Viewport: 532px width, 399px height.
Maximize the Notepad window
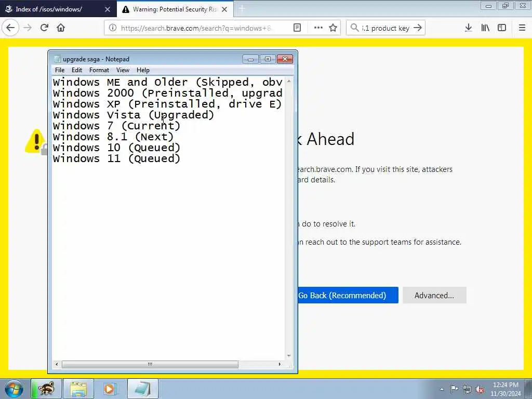coord(268,59)
